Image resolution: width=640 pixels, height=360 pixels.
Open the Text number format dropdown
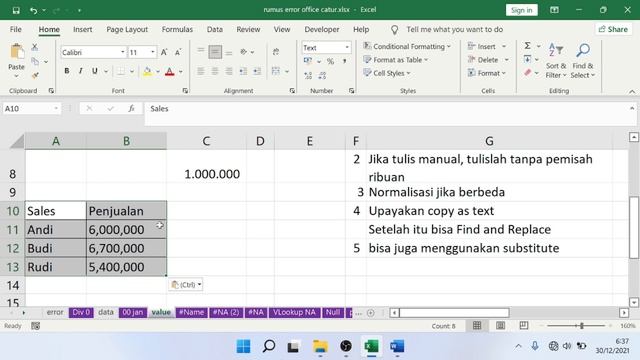pos(347,48)
